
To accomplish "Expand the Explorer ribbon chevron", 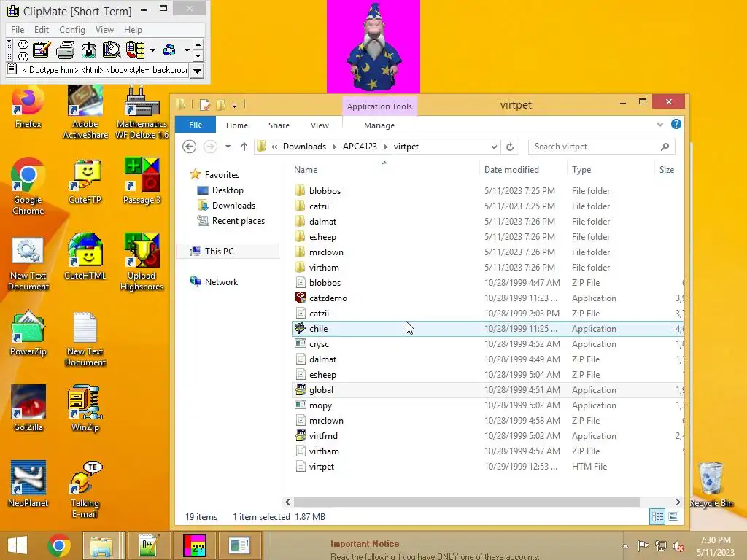I will pyautogui.click(x=659, y=125).
